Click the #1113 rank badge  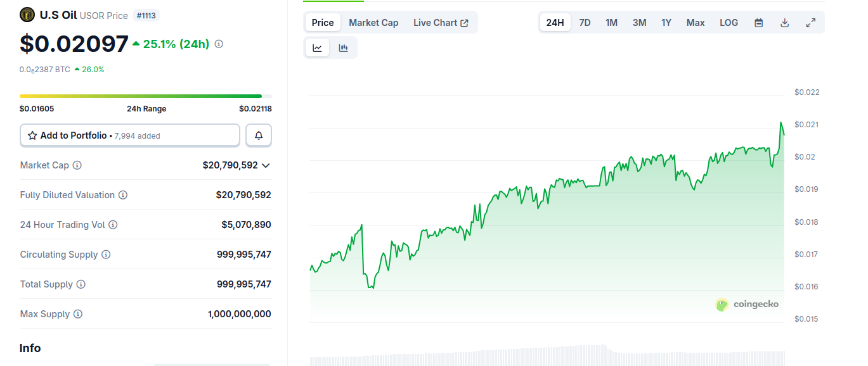pyautogui.click(x=146, y=15)
